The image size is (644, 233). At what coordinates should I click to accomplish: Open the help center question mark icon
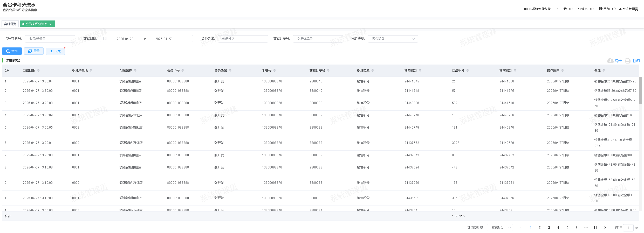[600, 9]
